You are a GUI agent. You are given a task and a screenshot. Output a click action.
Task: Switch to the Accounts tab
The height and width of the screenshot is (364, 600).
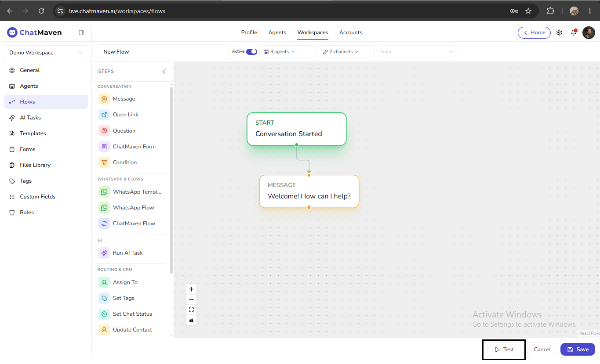pos(351,32)
